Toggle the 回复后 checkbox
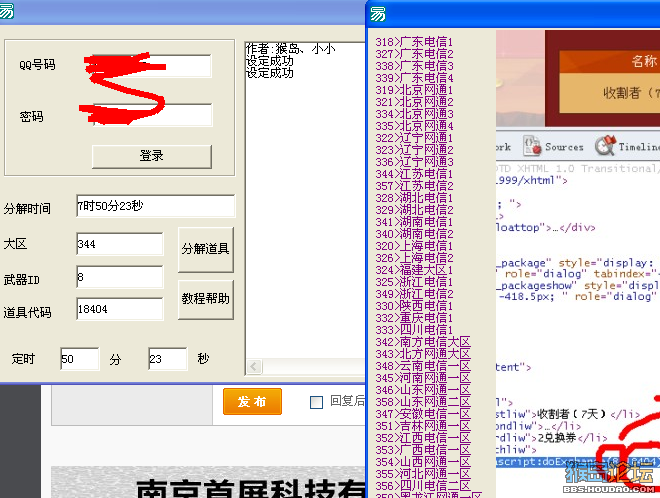Viewport: 660px width, 498px height. click(316, 402)
